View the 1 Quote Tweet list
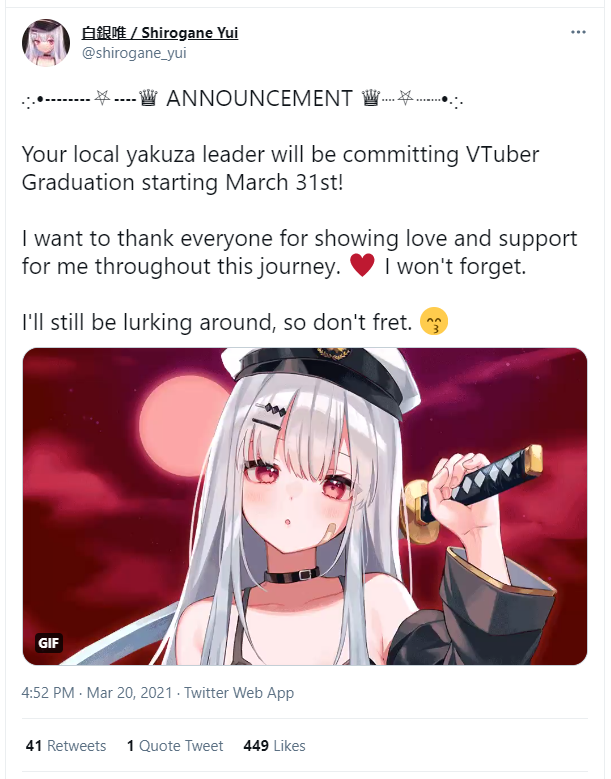Image resolution: width=611 pixels, height=779 pixels. 175,746
